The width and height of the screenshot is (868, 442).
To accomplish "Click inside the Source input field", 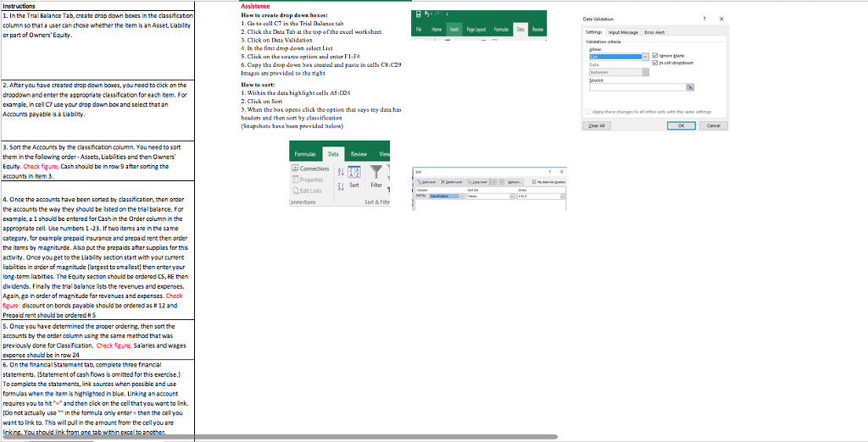I will (x=637, y=87).
